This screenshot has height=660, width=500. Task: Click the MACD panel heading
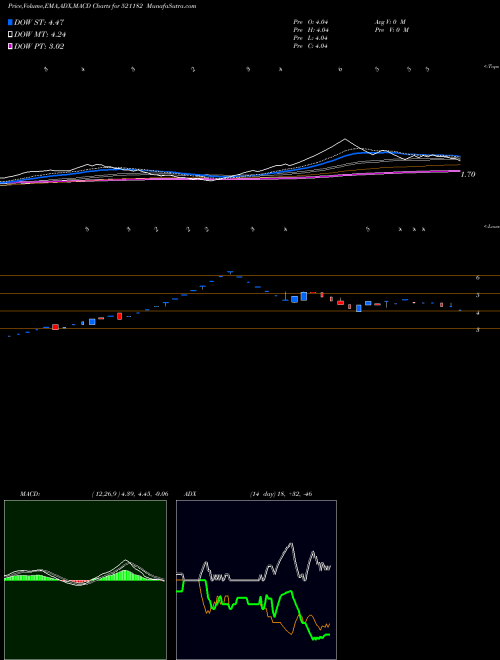pyautogui.click(x=30, y=494)
